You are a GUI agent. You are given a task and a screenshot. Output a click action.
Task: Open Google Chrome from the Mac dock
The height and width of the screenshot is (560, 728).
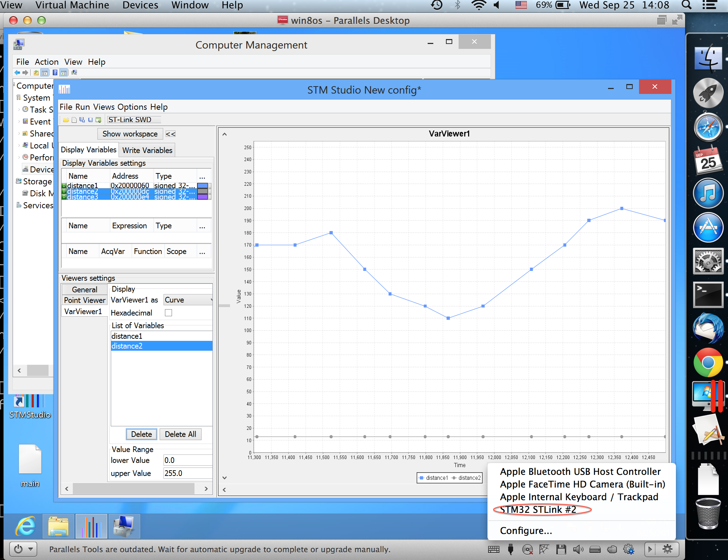click(x=708, y=362)
